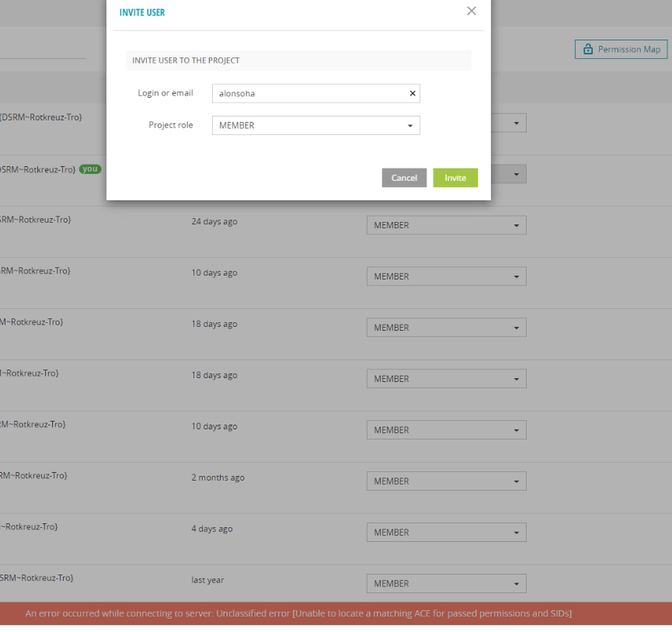Screen dimensions: 672x632
Task: Click the caret on the role selector in the last-year row
Action: [x=517, y=583]
